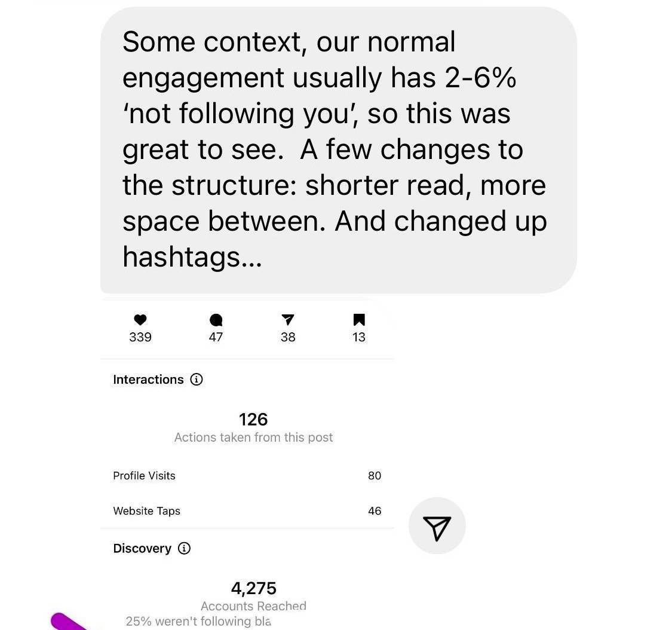Tap the shares paper plane icon
Screen dimensions: 672x630
tap(287, 320)
